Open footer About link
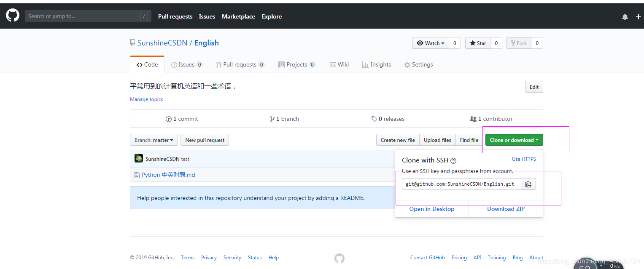The image size is (644, 269). [x=536, y=258]
